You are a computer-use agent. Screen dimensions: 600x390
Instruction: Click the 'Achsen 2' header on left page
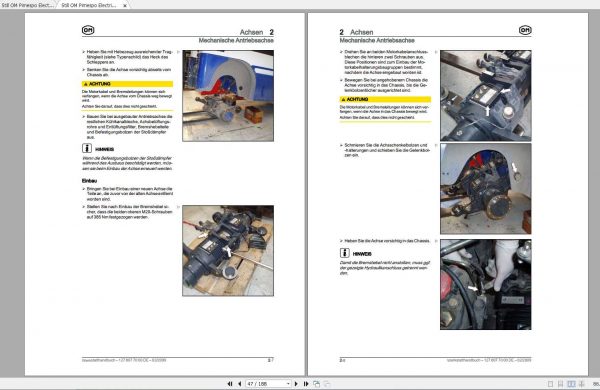click(257, 32)
